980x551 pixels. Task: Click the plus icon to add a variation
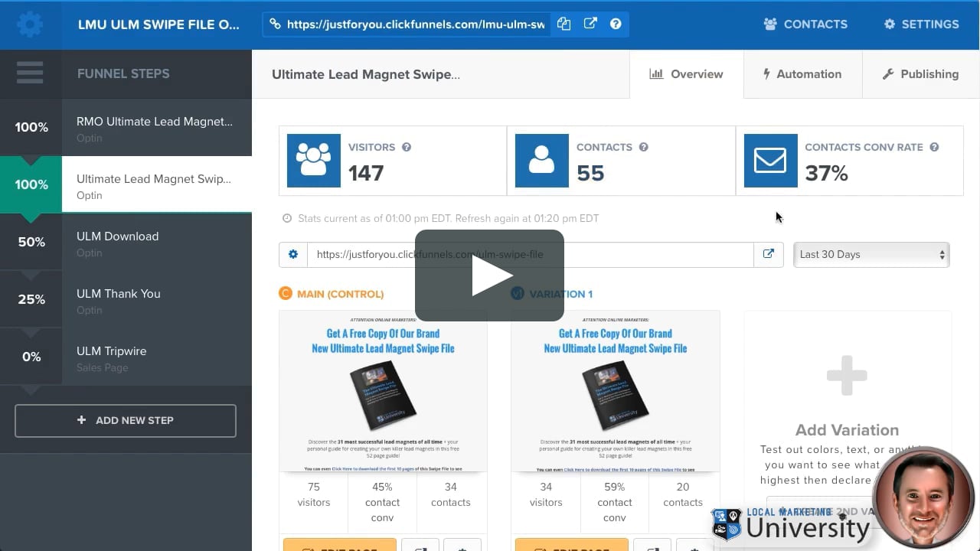point(847,376)
